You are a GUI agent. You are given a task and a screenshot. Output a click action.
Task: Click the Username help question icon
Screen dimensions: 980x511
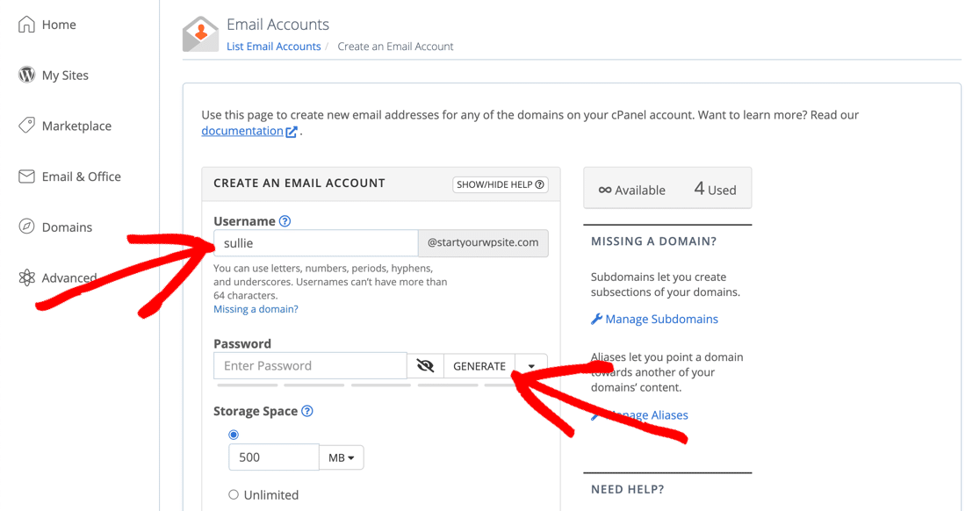285,221
